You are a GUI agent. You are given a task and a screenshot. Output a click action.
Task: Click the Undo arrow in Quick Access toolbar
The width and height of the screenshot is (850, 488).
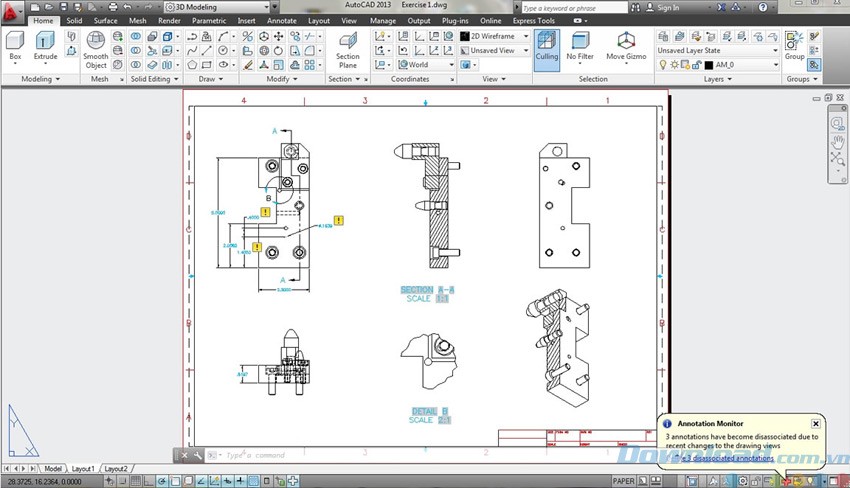128,7
